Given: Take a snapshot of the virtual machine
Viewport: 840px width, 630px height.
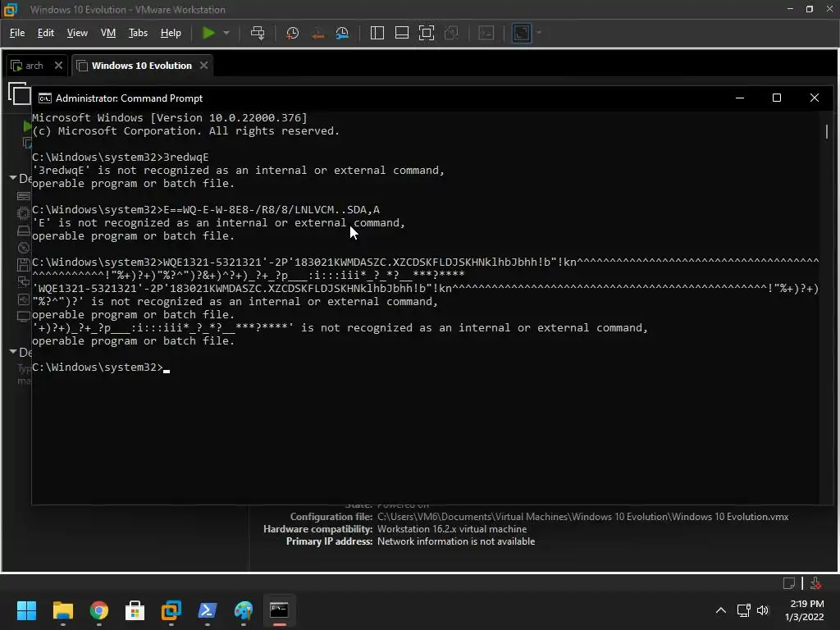Looking at the screenshot, I should [293, 33].
